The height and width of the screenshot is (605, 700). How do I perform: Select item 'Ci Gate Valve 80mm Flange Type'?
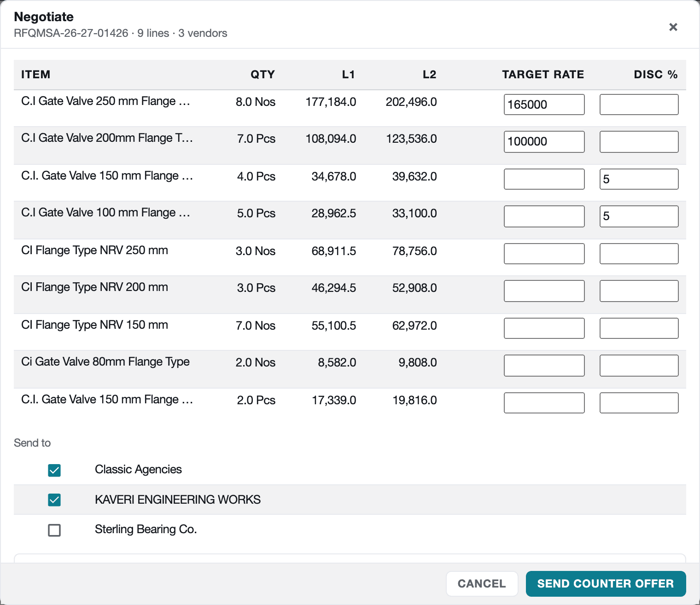105,362
